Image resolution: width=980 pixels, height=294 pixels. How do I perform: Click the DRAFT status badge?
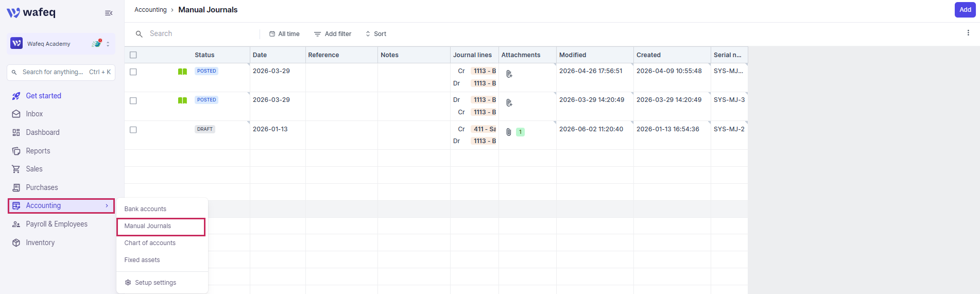point(205,129)
